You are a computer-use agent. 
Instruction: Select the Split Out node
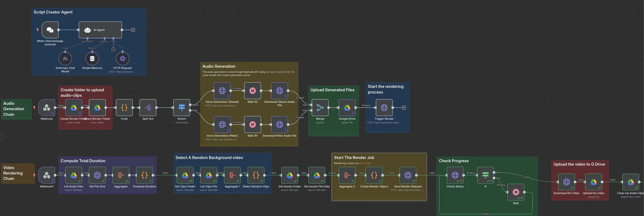(x=148, y=108)
